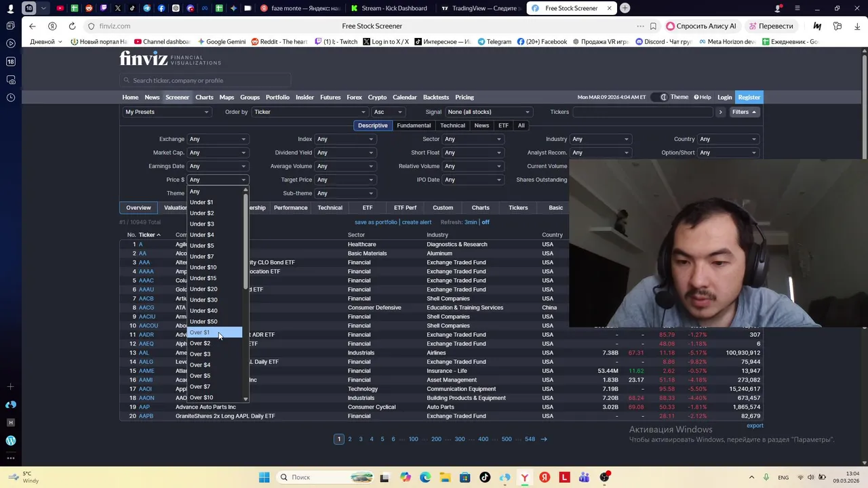Open the Market Cap. filter dropdown
Image resolution: width=868 pixels, height=488 pixels.
[218, 152]
